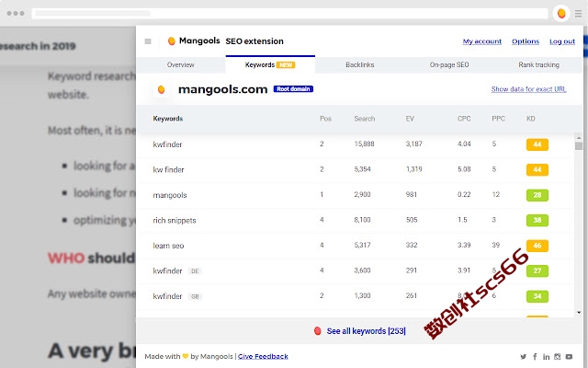Sort table by Pos column header
This screenshot has height=368, width=588.
(x=325, y=119)
